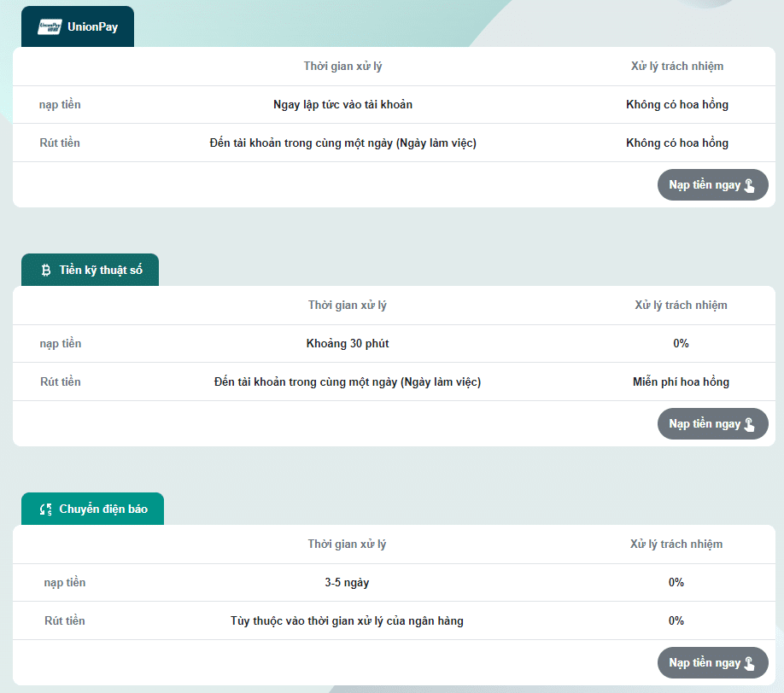Click the UnionPay card logo icon
Screen dimensions: 784x693
tap(50, 26)
